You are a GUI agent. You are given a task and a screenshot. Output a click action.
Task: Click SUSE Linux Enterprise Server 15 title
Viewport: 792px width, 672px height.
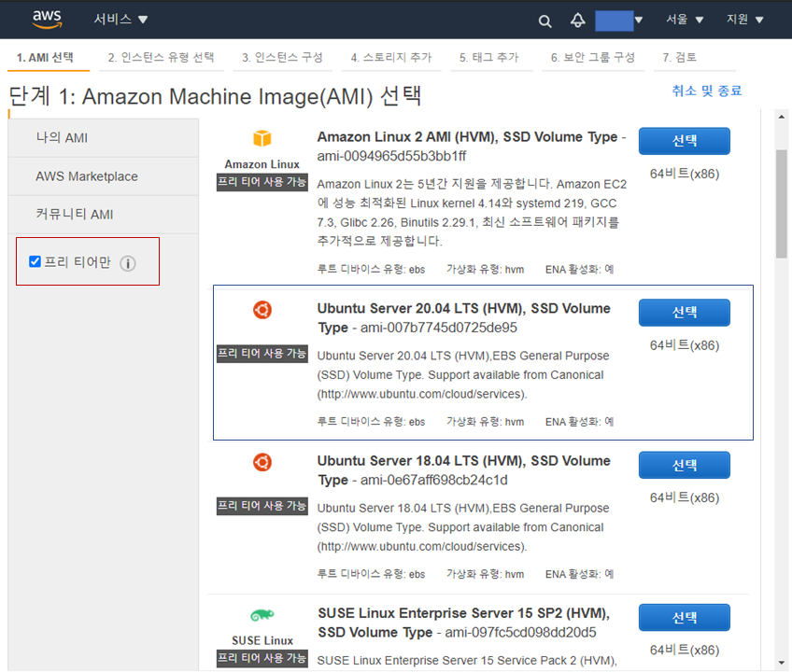(463, 623)
